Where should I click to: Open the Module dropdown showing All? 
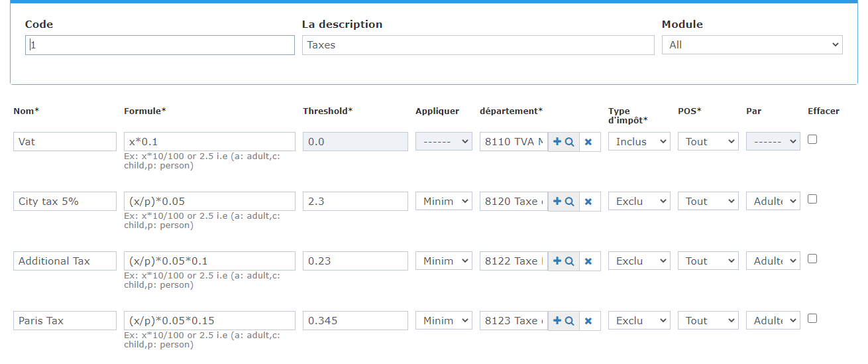pos(752,45)
